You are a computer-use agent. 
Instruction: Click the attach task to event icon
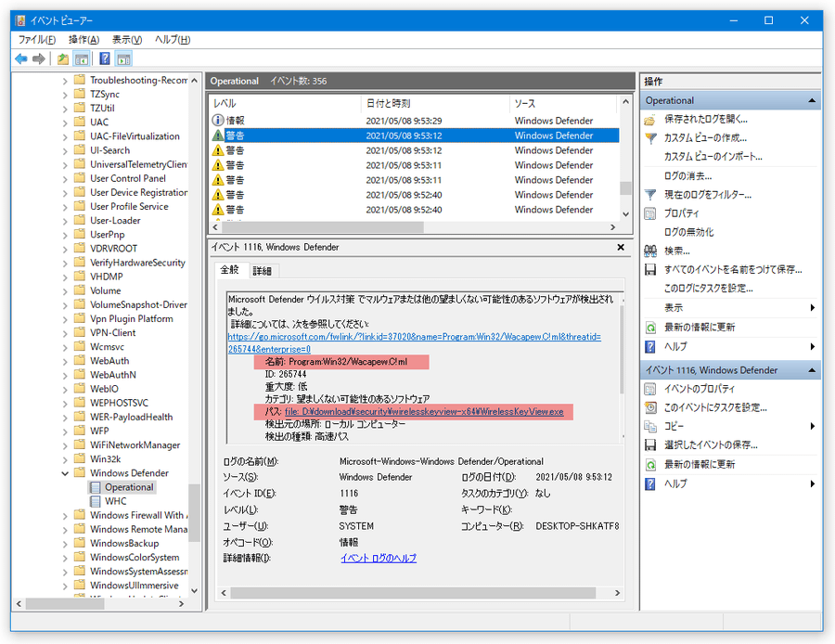650,407
